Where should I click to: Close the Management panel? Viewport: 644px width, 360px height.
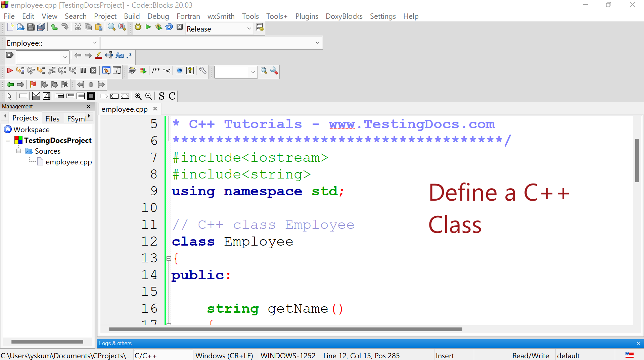88,106
